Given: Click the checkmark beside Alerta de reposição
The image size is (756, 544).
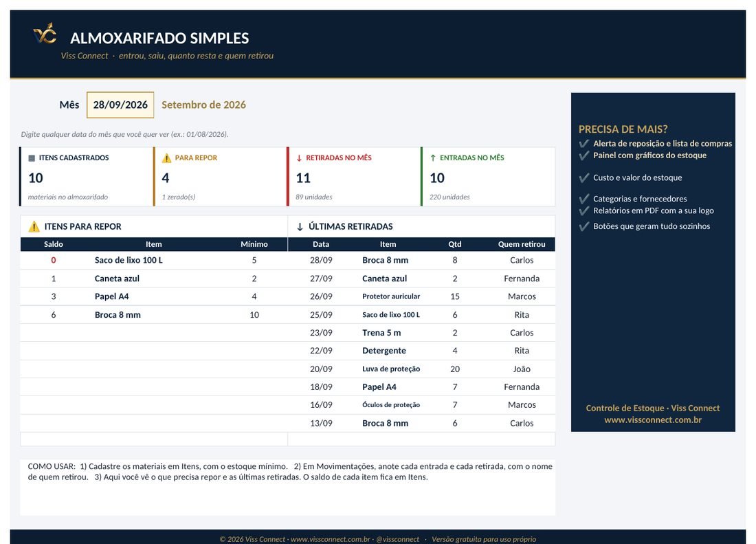Looking at the screenshot, I should point(584,144).
